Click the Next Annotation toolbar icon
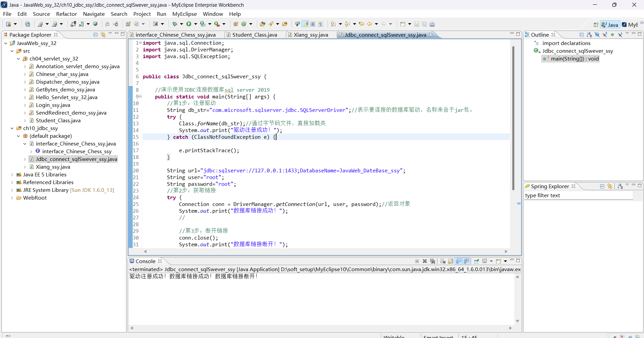This screenshot has height=338, width=644. (x=333, y=24)
